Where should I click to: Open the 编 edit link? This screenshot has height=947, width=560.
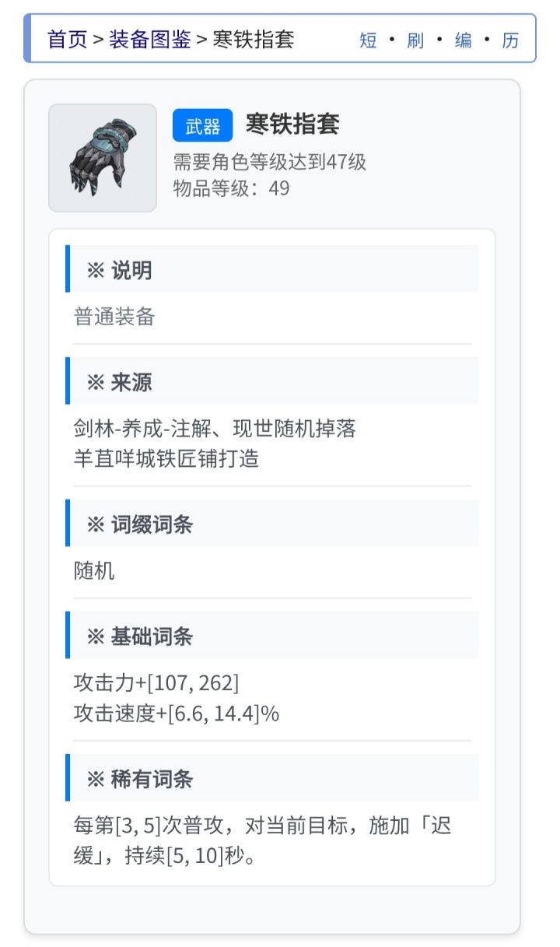[x=463, y=40]
